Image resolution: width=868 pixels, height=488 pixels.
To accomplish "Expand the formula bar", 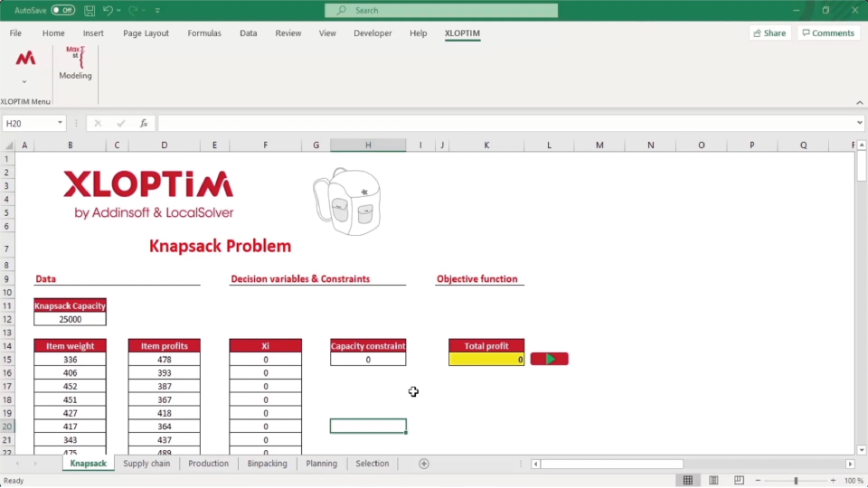I will pyautogui.click(x=859, y=123).
